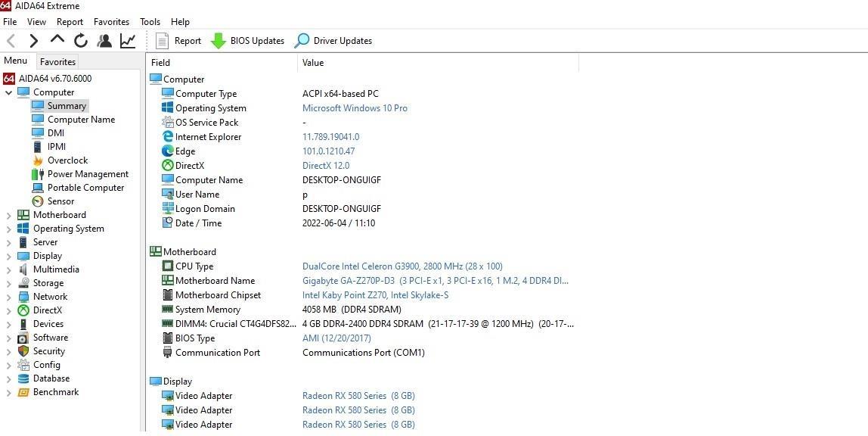Image resolution: width=868 pixels, height=436 pixels.
Task: Open the DirectX 12.0 value link
Action: point(325,166)
